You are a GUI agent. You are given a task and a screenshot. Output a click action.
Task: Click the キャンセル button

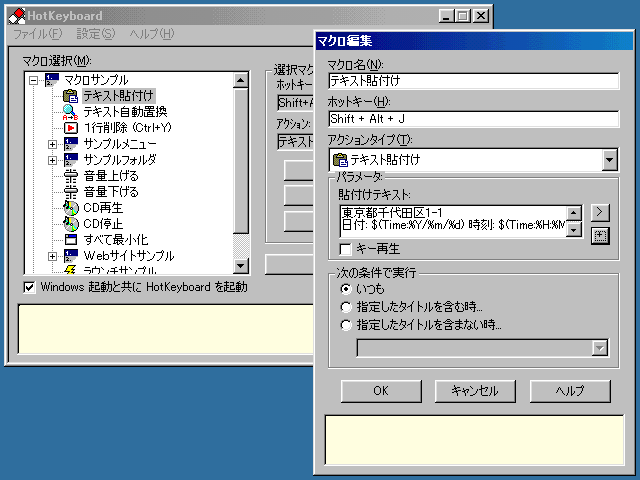475,391
